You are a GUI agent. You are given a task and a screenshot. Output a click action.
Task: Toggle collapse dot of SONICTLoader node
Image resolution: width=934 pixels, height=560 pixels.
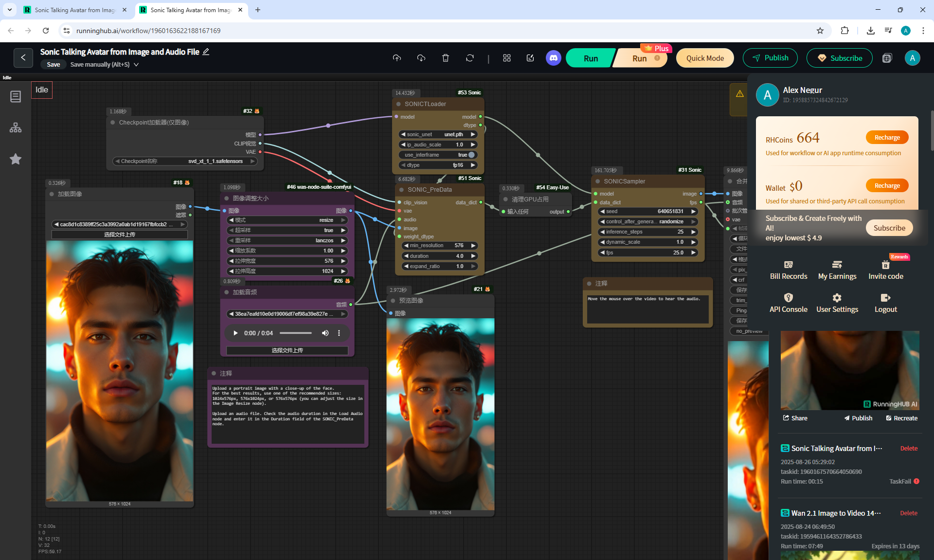point(399,104)
